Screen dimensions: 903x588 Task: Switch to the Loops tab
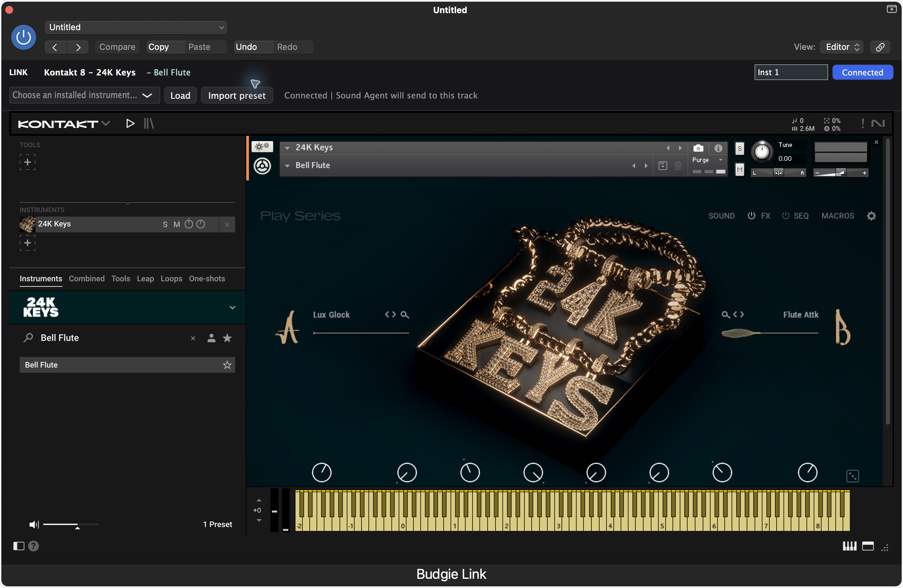click(x=171, y=279)
